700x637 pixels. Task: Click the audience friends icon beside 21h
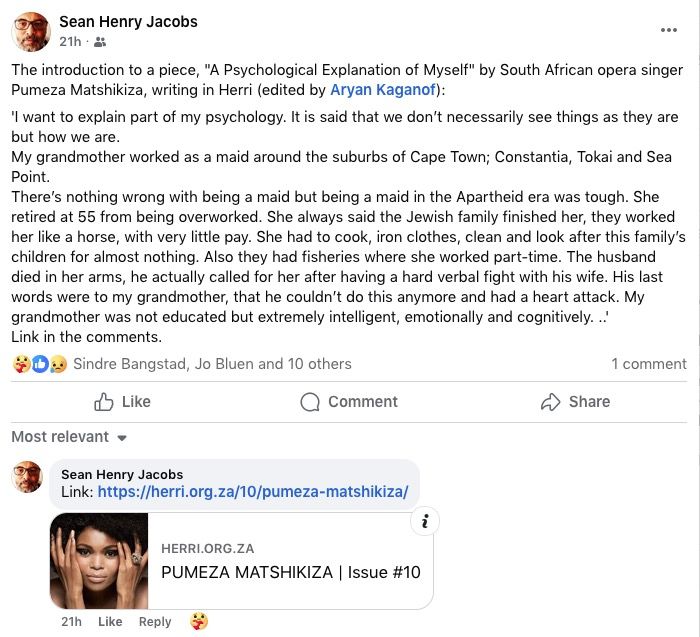click(100, 42)
